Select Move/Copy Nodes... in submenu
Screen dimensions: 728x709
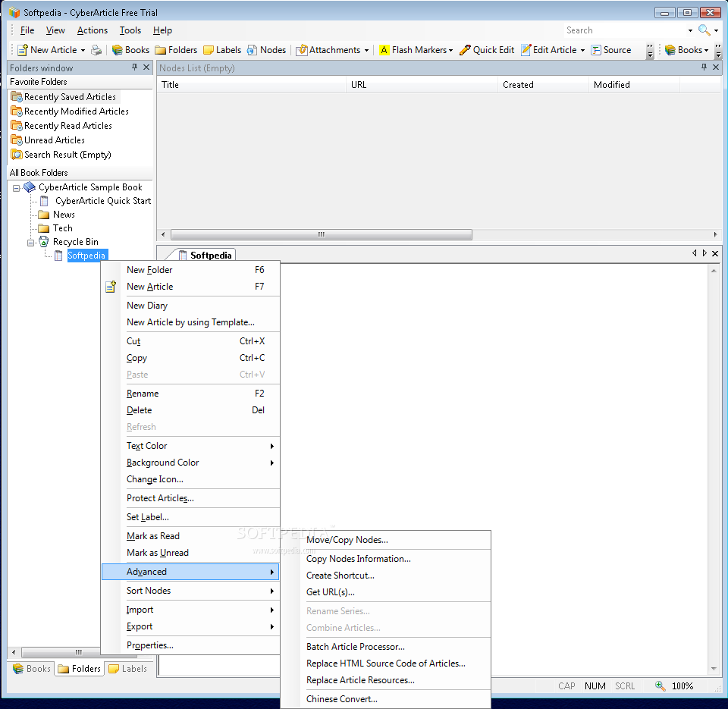click(386, 540)
